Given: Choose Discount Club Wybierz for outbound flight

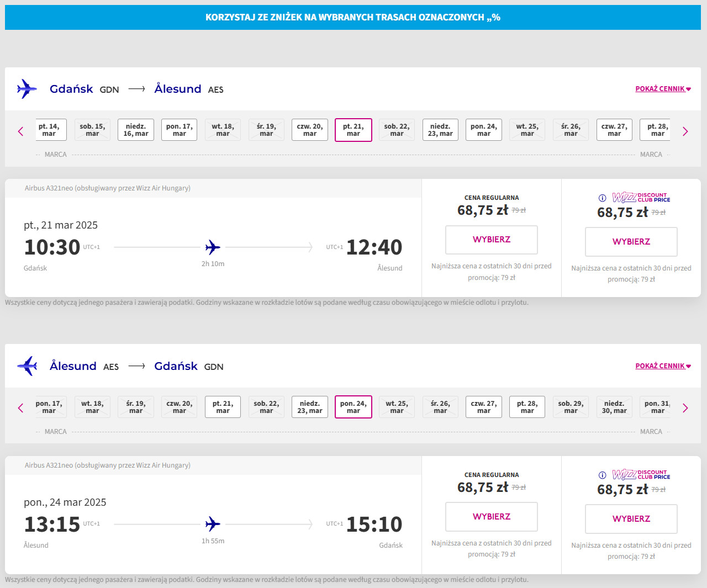Looking at the screenshot, I should [x=631, y=242].
